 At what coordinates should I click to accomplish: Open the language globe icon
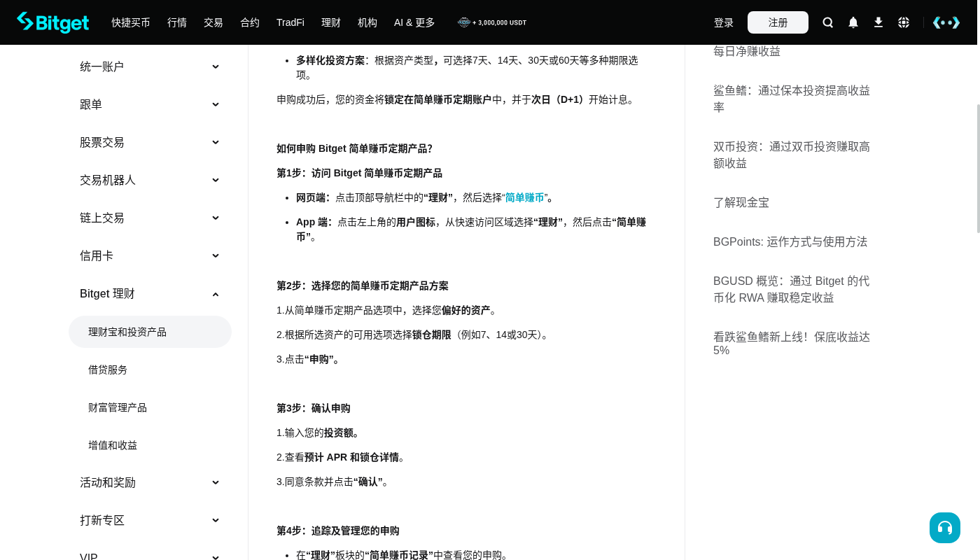pos(904,22)
